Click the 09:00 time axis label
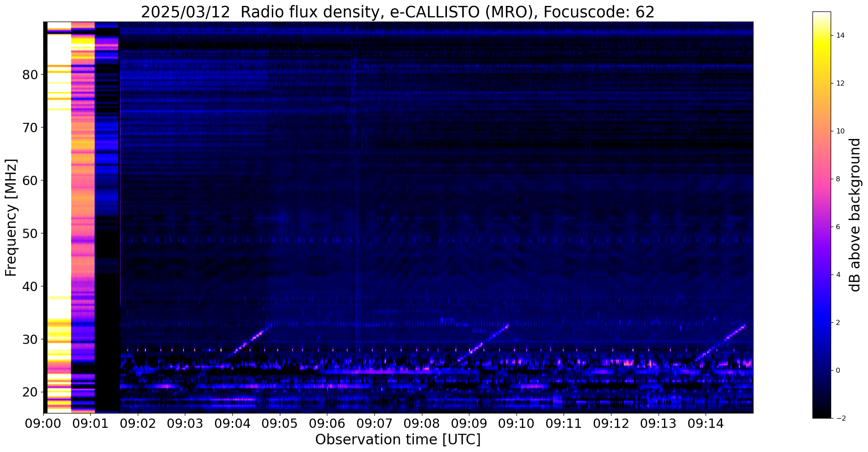 point(43,424)
